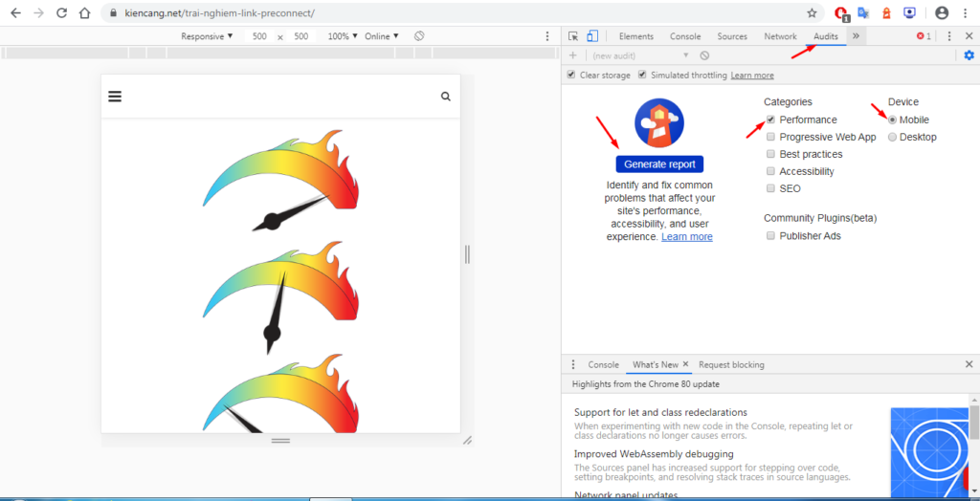
Task: Open the Request blocking drawer tab
Action: point(731,364)
